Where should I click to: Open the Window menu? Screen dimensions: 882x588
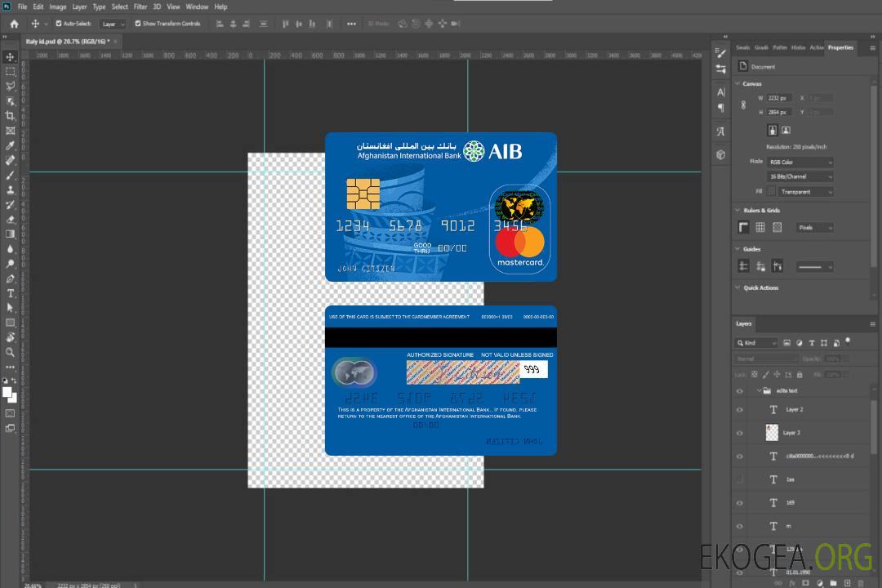click(197, 7)
